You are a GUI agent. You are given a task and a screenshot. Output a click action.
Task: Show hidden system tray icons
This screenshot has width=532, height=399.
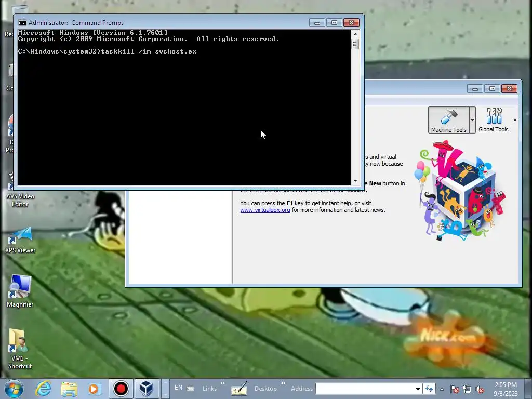pos(442,390)
